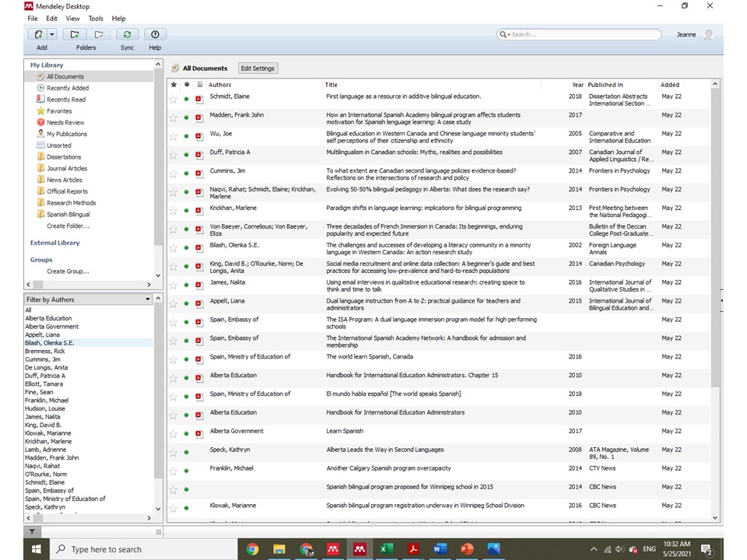Open the Edit menu
The image size is (747, 560).
[51, 19]
